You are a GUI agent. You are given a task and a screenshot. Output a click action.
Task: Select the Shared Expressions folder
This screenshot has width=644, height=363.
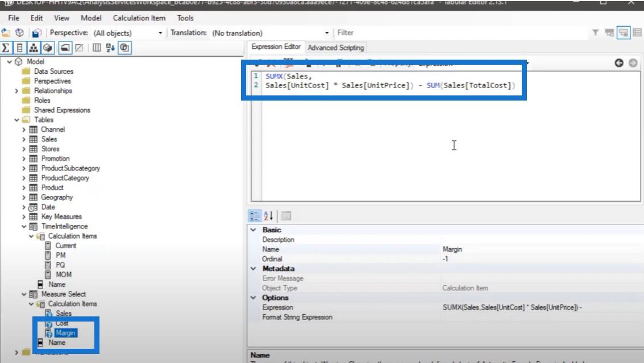(62, 110)
